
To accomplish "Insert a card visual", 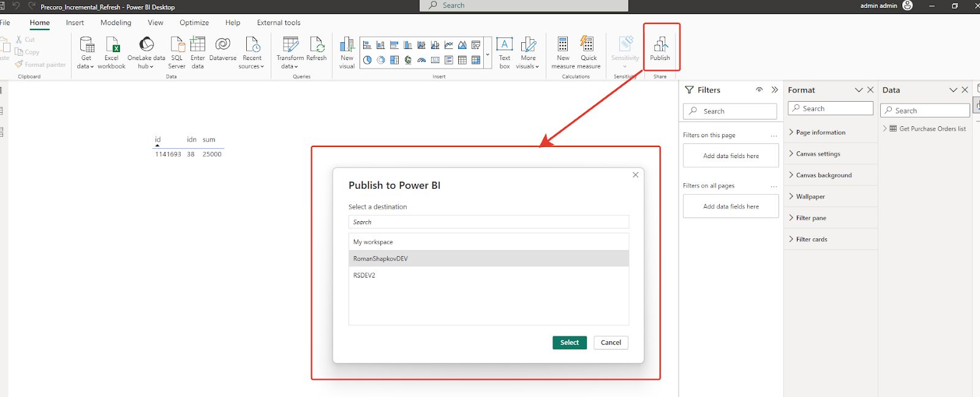I will (435, 60).
